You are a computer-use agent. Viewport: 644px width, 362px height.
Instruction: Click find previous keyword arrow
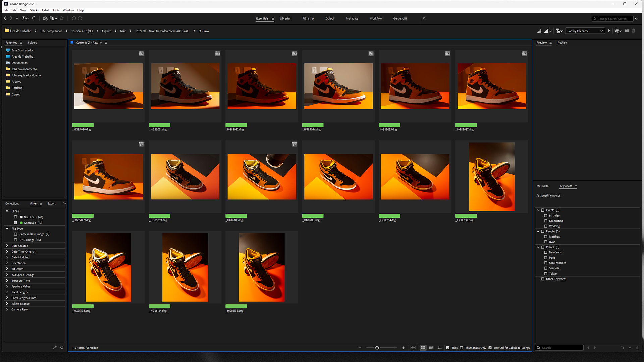(x=588, y=348)
